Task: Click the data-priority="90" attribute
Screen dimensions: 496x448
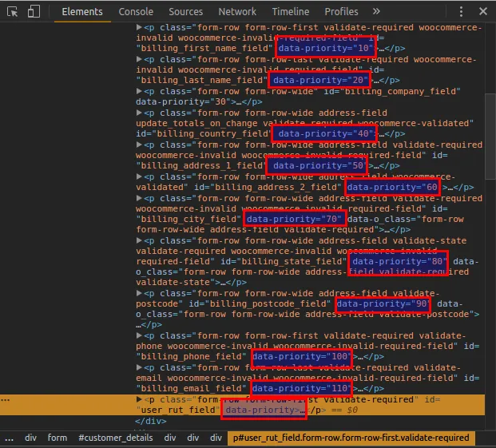Action: (383, 303)
